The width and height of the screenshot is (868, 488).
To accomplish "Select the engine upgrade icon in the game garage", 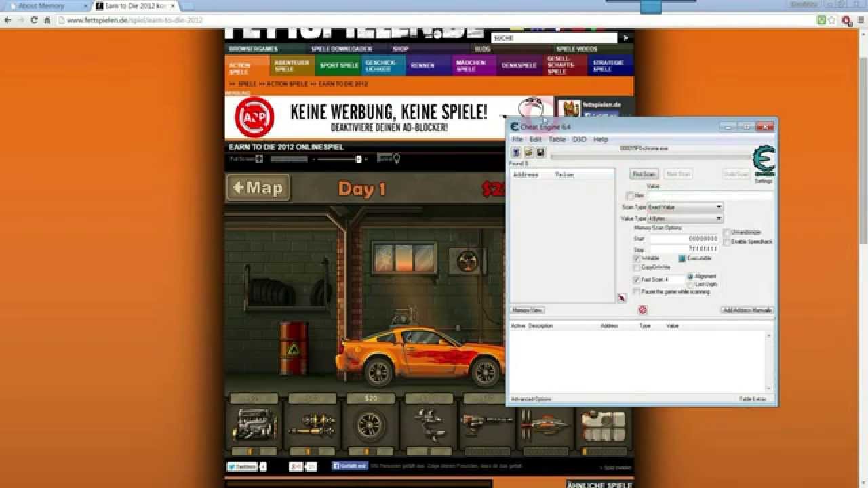I will (x=254, y=424).
